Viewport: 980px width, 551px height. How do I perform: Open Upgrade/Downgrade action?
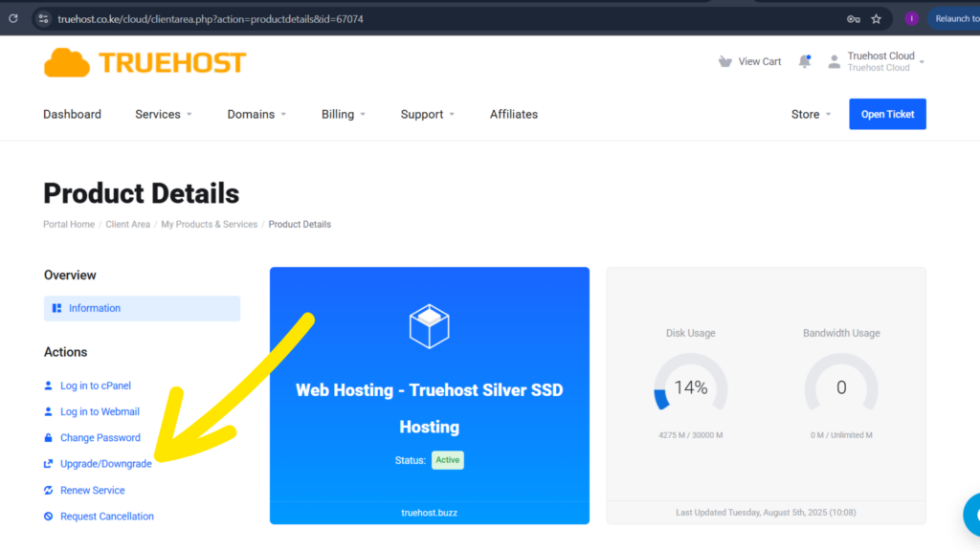(x=106, y=464)
